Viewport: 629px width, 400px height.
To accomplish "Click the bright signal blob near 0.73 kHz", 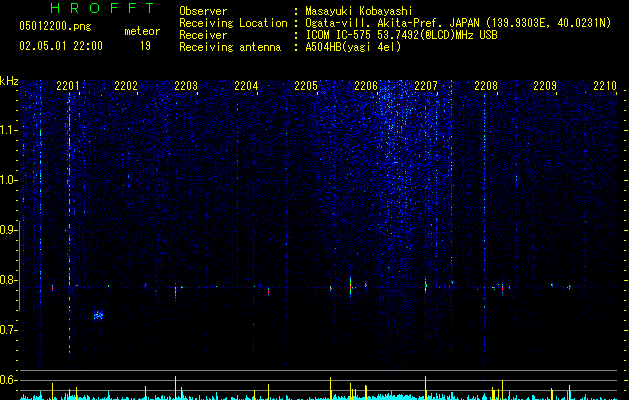I will point(98,315).
